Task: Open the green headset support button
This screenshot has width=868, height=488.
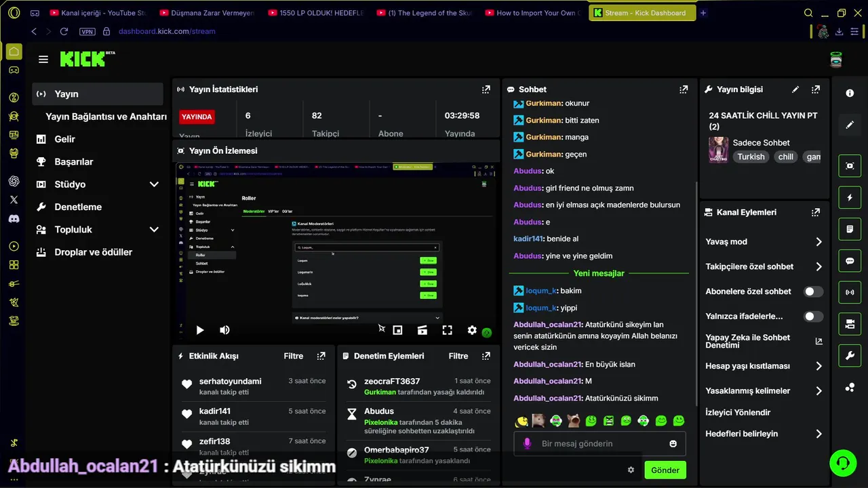Action: (x=843, y=463)
